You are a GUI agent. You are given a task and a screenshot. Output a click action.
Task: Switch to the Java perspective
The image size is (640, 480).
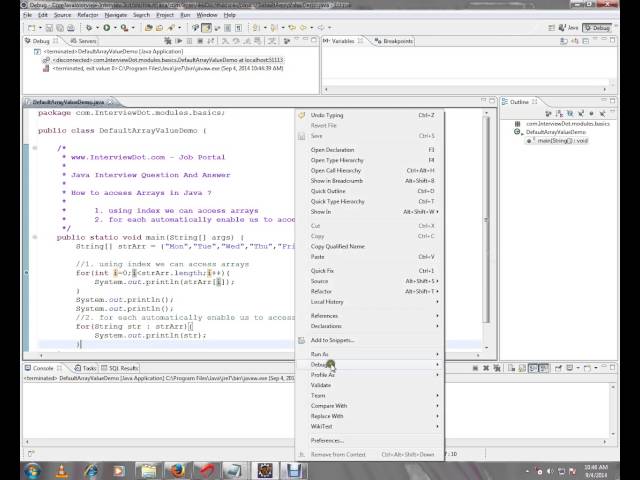[x=568, y=28]
